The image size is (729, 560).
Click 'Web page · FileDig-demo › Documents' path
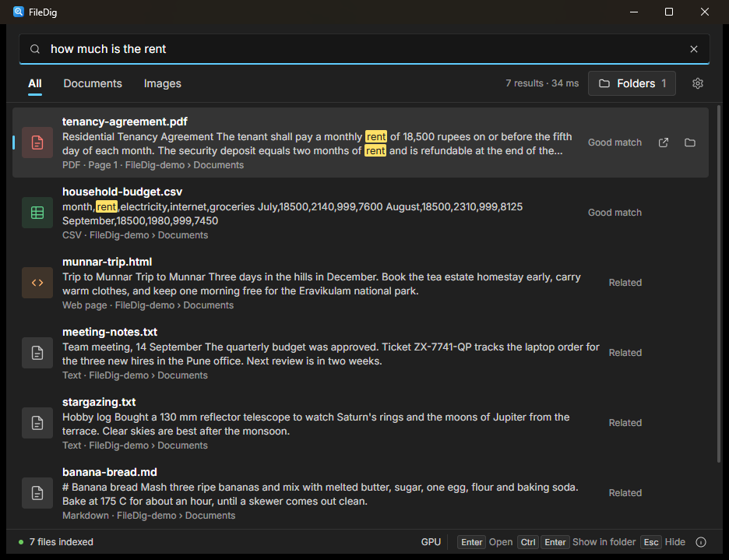[148, 305]
